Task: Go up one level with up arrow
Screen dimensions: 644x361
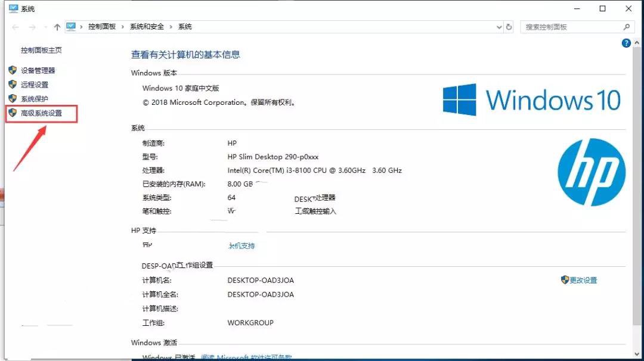Action: pos(57,27)
